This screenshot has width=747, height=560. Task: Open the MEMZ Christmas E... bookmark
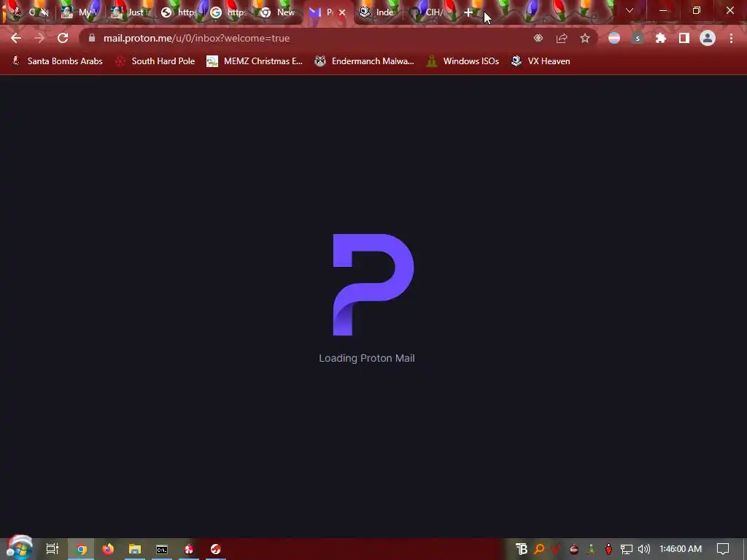(255, 61)
